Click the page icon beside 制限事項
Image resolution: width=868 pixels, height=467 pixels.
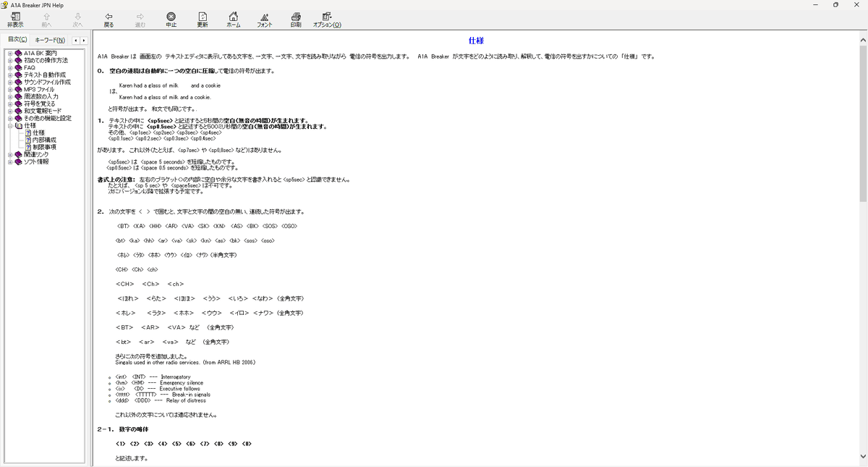click(28, 147)
